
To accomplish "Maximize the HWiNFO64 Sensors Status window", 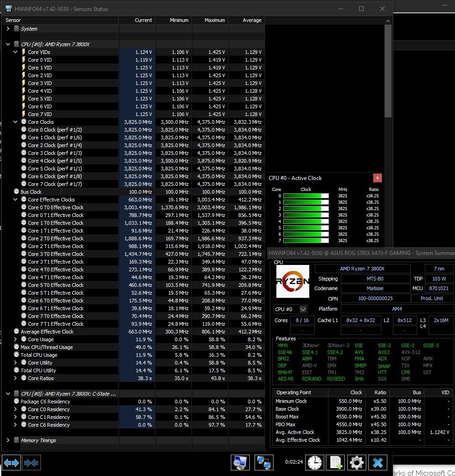I will [361, 9].
